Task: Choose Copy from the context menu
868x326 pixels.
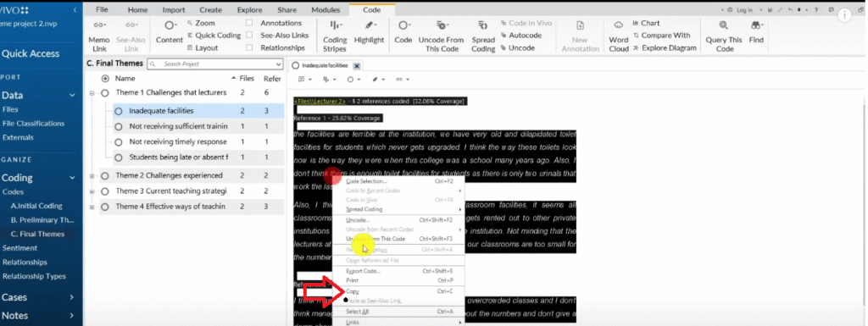Action: coord(352,291)
